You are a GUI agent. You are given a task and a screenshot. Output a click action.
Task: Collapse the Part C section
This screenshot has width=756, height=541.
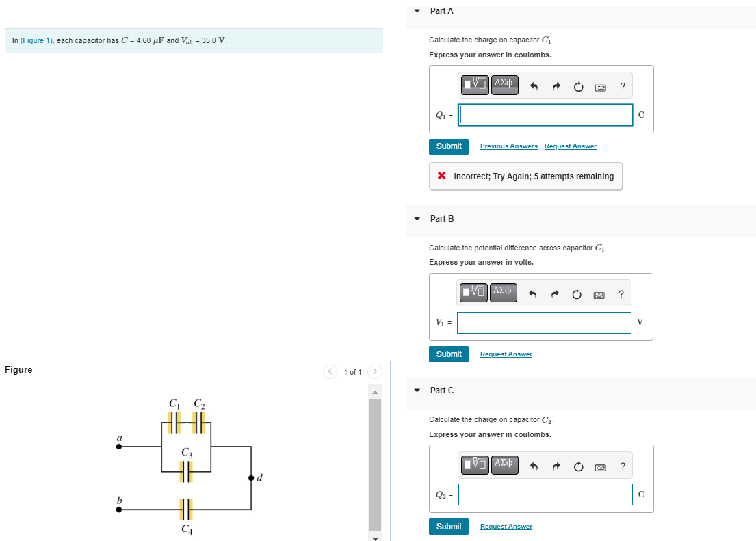tap(417, 390)
